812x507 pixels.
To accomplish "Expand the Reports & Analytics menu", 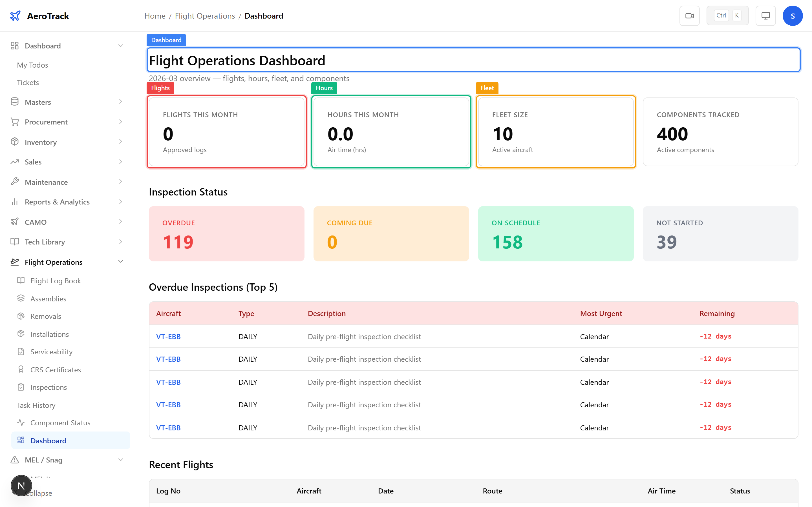I will pyautogui.click(x=121, y=201).
